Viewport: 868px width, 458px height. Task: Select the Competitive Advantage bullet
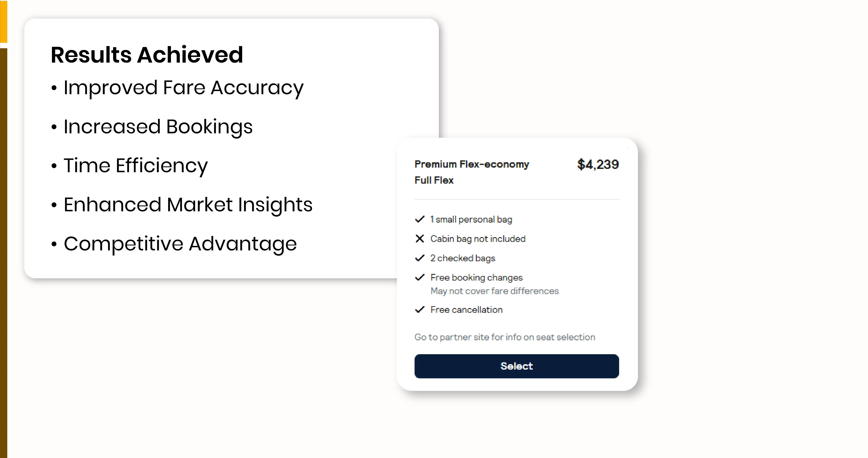point(180,244)
